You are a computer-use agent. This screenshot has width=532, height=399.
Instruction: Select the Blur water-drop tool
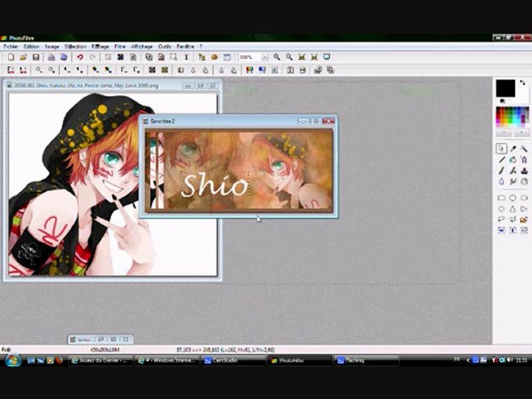coord(502,182)
